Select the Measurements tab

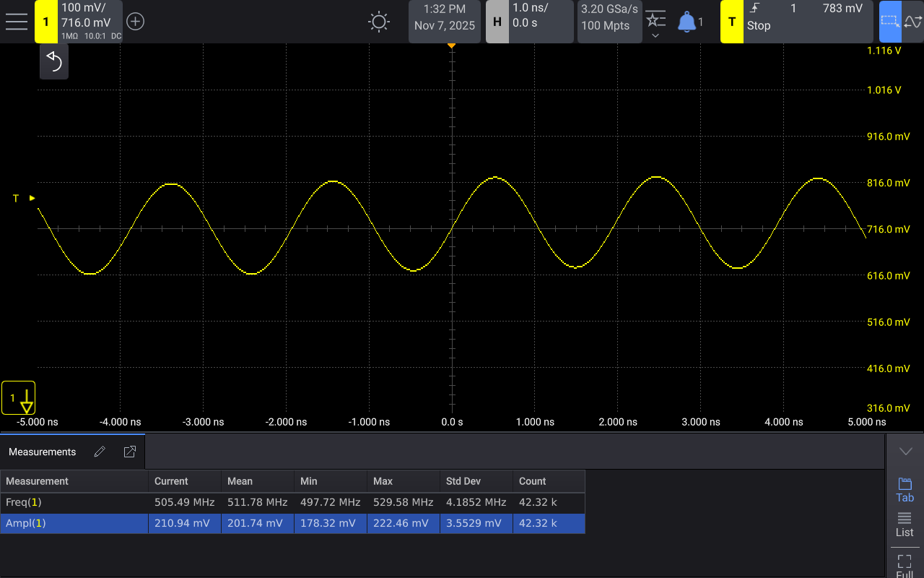43,452
